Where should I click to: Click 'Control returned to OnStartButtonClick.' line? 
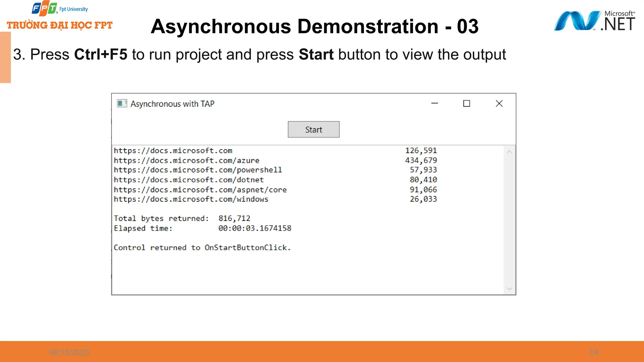[x=202, y=248]
